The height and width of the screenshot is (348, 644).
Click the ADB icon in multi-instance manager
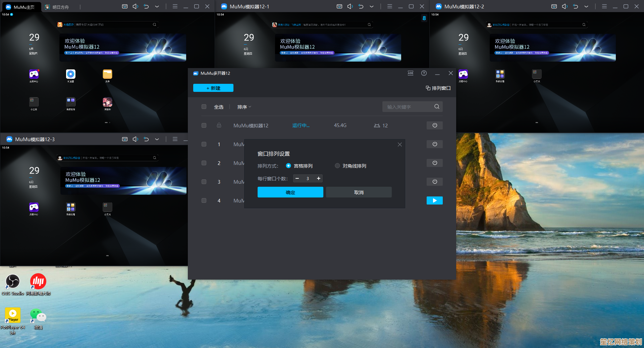coord(410,73)
